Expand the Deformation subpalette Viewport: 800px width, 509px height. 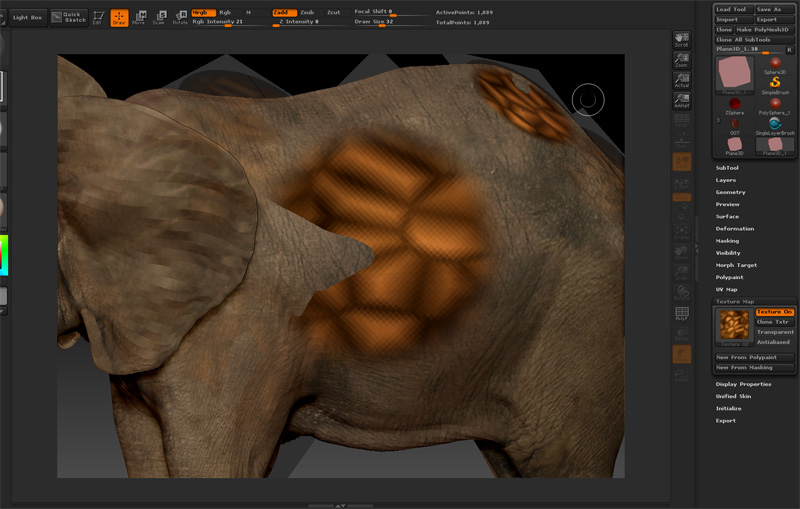[x=735, y=229]
